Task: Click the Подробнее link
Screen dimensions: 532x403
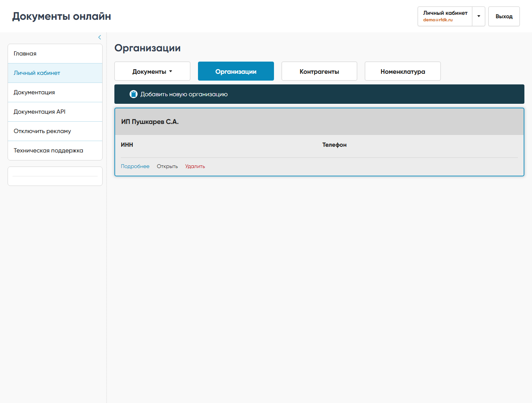Action: [135, 167]
